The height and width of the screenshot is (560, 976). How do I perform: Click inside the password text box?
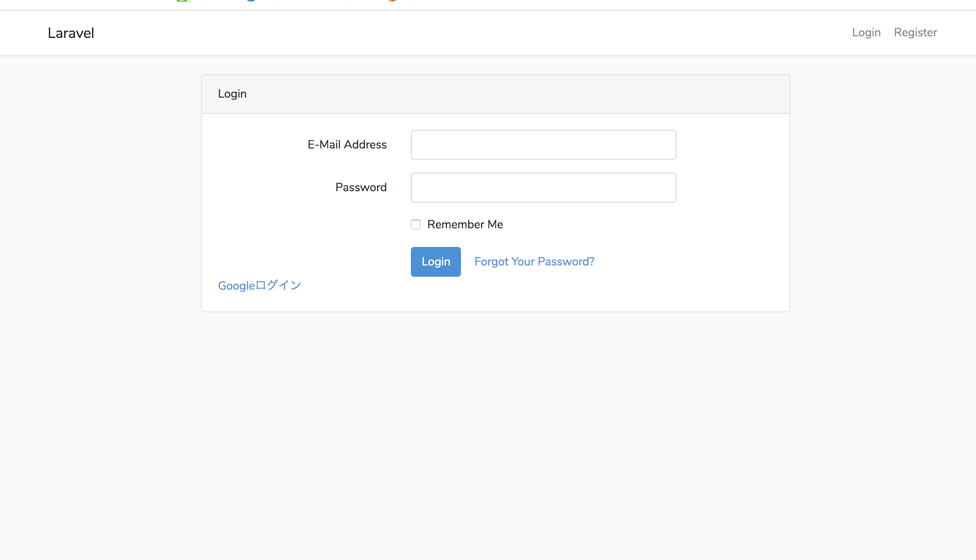click(x=543, y=187)
